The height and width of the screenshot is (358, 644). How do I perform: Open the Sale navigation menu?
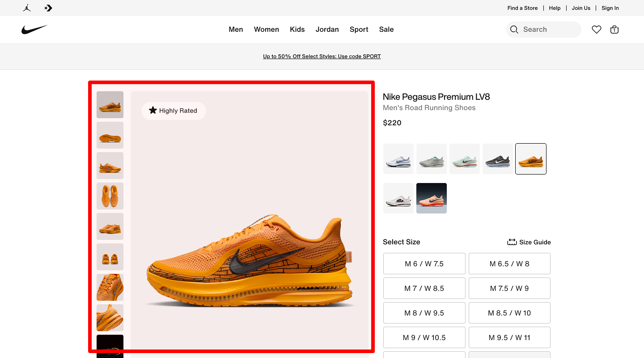386,29
